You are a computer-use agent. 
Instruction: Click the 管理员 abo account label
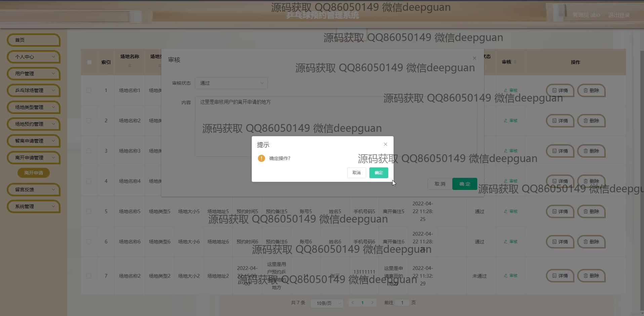pyautogui.click(x=586, y=15)
